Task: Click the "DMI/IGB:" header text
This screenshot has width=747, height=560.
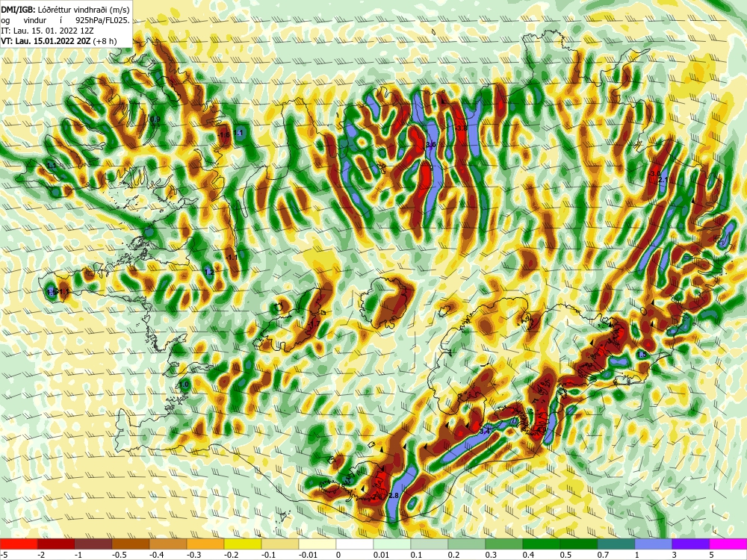Action: tap(18, 10)
